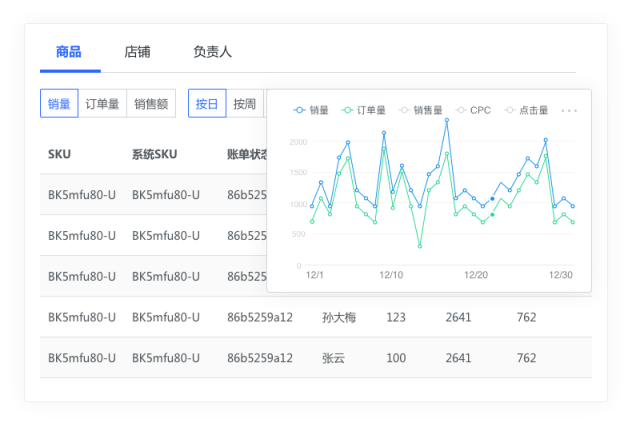Screen dimensions: 632x427
Task: Toggle the 订单量 series in chart legend
Action: [x=364, y=110]
